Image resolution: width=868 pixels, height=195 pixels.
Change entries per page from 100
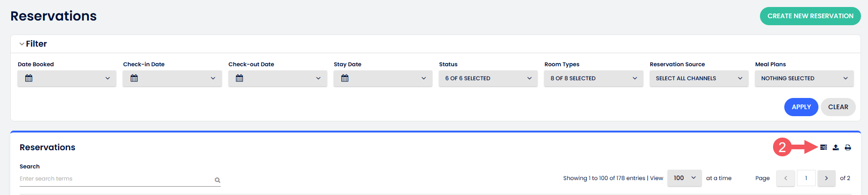tap(684, 178)
